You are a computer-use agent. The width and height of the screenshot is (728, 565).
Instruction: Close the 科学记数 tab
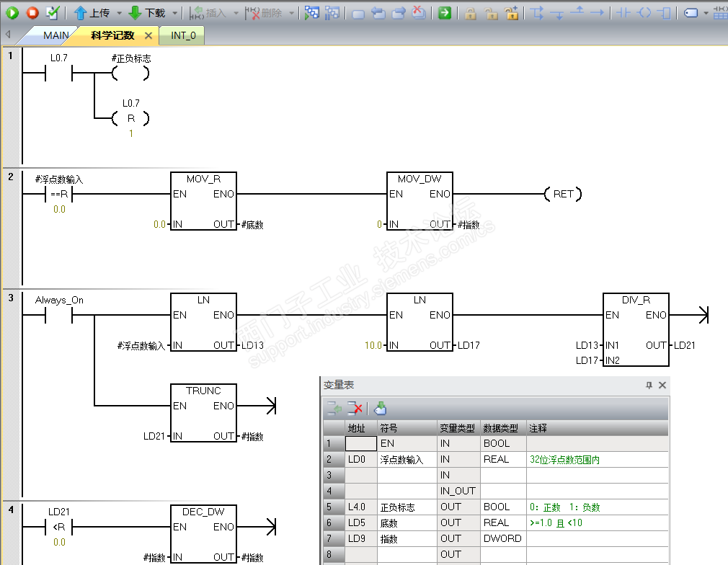[x=148, y=35]
